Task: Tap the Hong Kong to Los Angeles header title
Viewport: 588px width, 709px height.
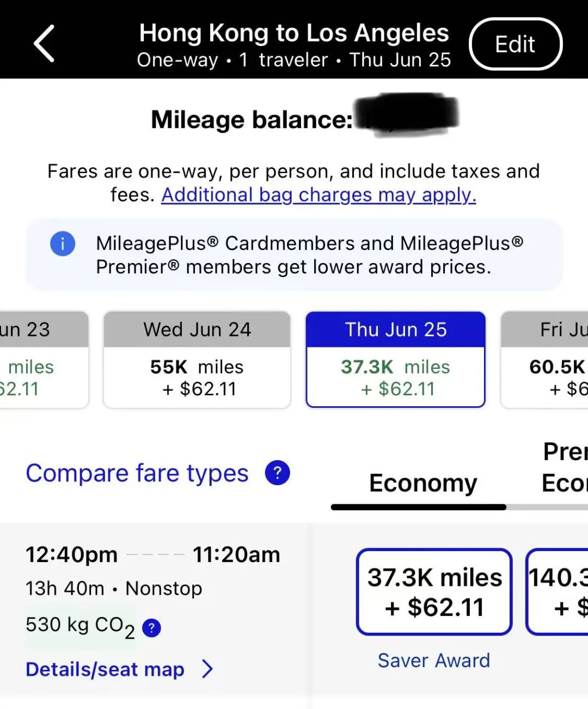Action: click(294, 34)
